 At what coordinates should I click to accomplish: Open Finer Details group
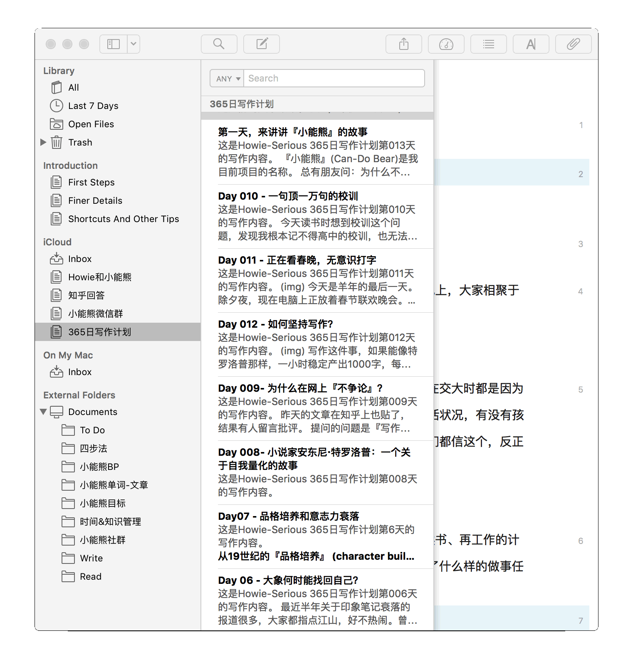118,200
